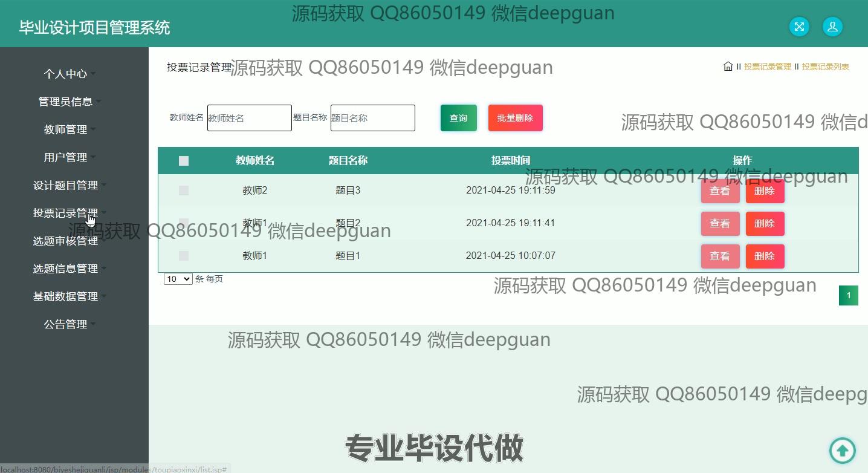Viewport: 868px width, 473px height.
Task: Open the user profile icon menu
Action: pyautogui.click(x=832, y=27)
